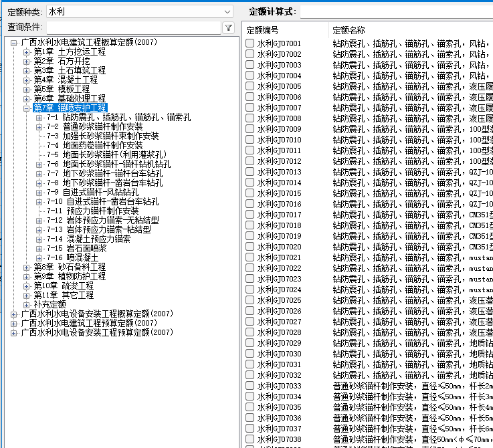The width and height of the screenshot is (493, 448).
Task: Select 7-8 地下砂浆锚杆-凿岩台车钻孔
Action: pos(105,183)
